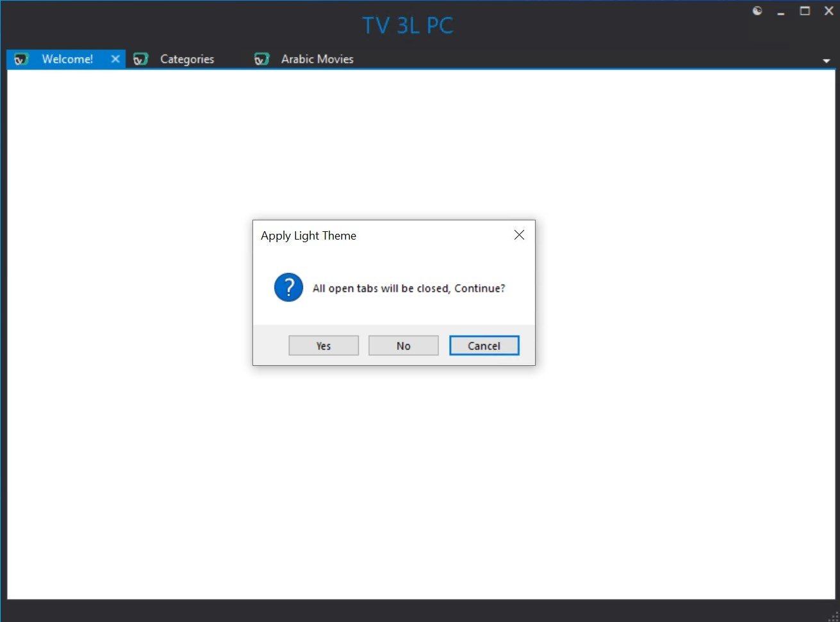Viewport: 840px width, 622px height.
Task: Close the Apply Light Theme dialog
Action: coord(519,235)
